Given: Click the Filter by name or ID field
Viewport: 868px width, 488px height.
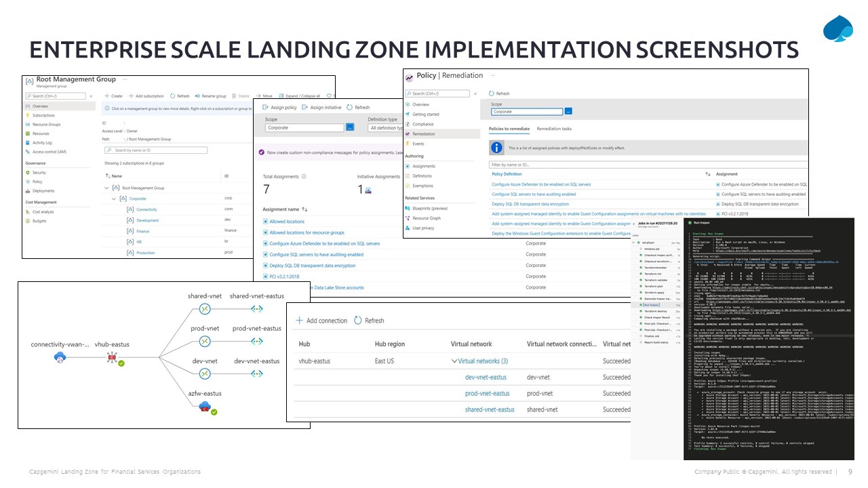Looking at the screenshot, I should [x=648, y=165].
